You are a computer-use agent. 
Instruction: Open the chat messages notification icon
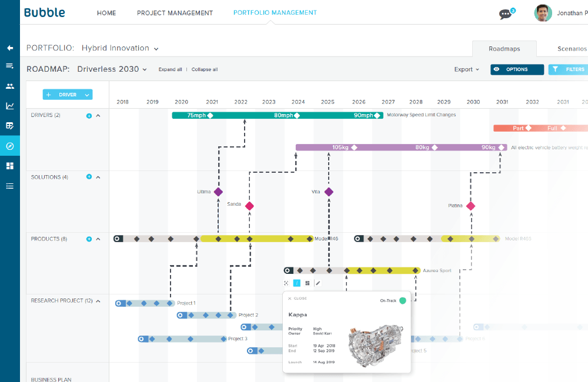click(506, 14)
